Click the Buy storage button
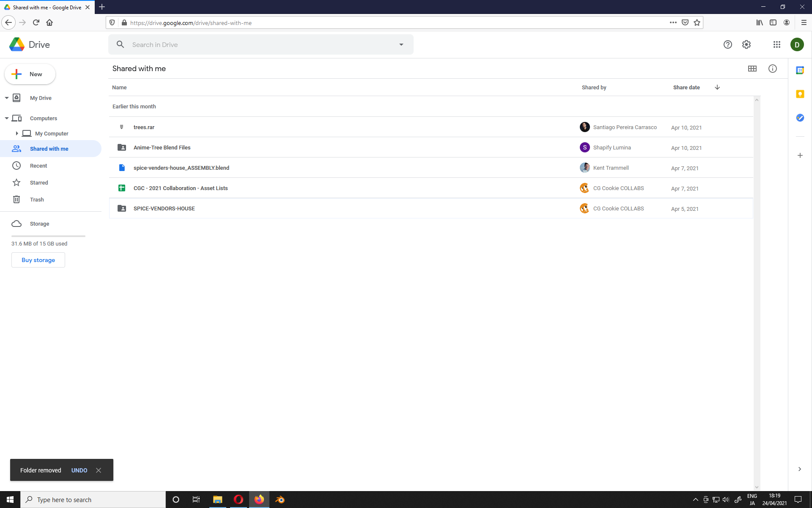812x508 pixels. tap(38, 260)
